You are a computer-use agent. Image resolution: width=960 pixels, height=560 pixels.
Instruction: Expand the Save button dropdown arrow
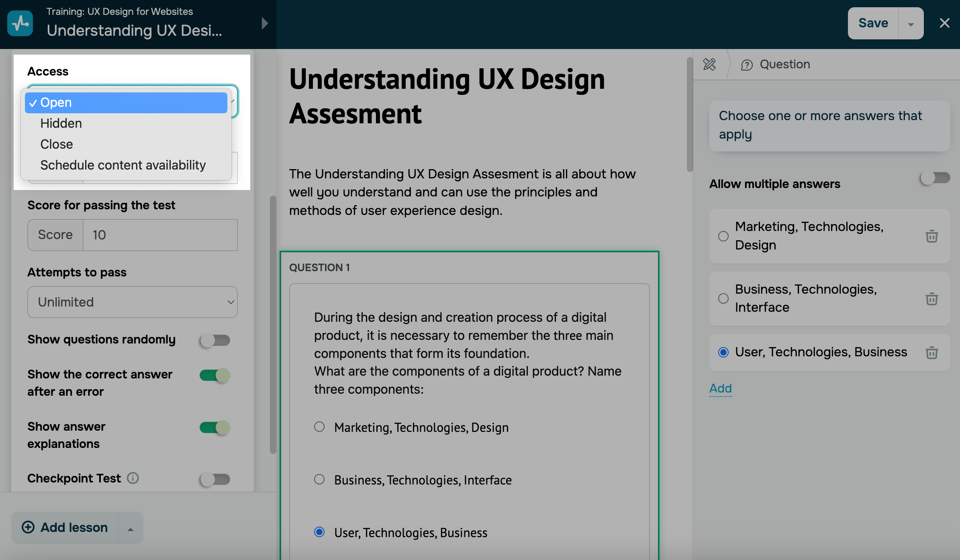click(911, 24)
